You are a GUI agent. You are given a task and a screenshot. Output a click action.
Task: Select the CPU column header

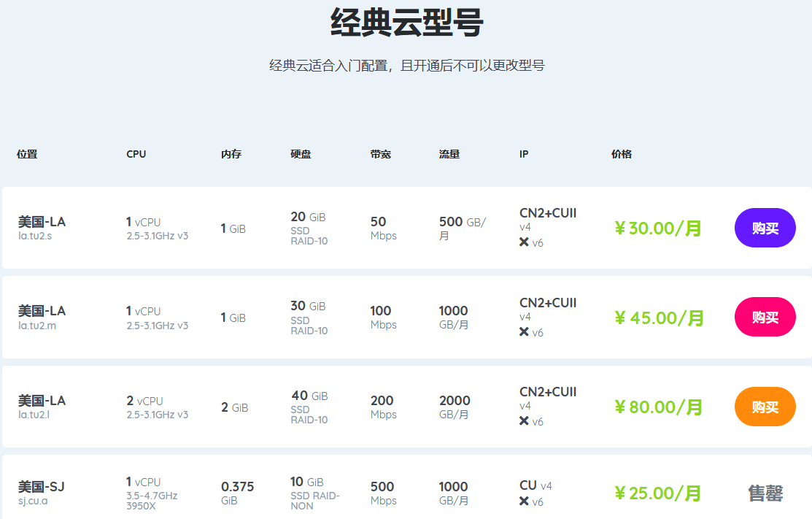click(x=136, y=154)
